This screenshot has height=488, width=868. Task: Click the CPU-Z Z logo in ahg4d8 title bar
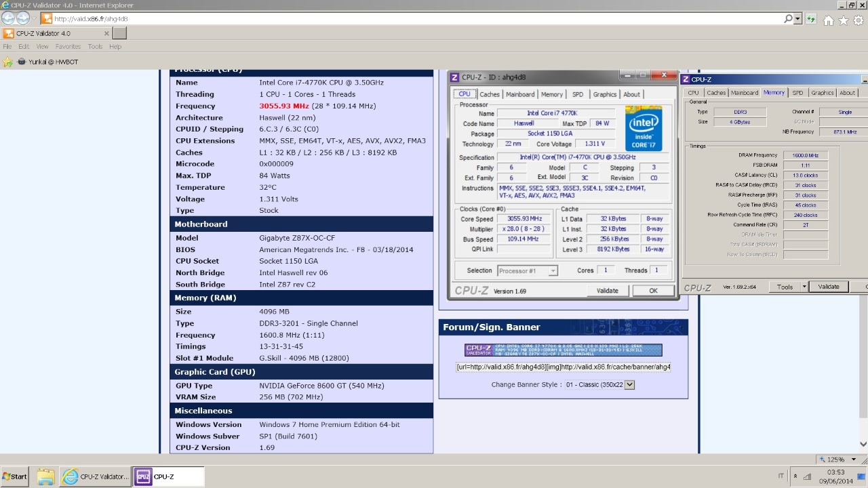point(454,77)
